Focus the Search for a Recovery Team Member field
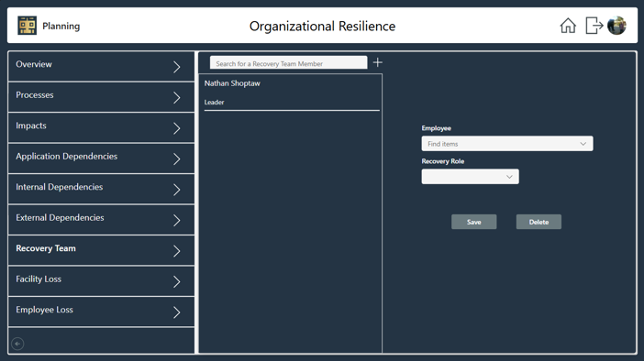Screen dimensions: 644x361 tap(288, 63)
